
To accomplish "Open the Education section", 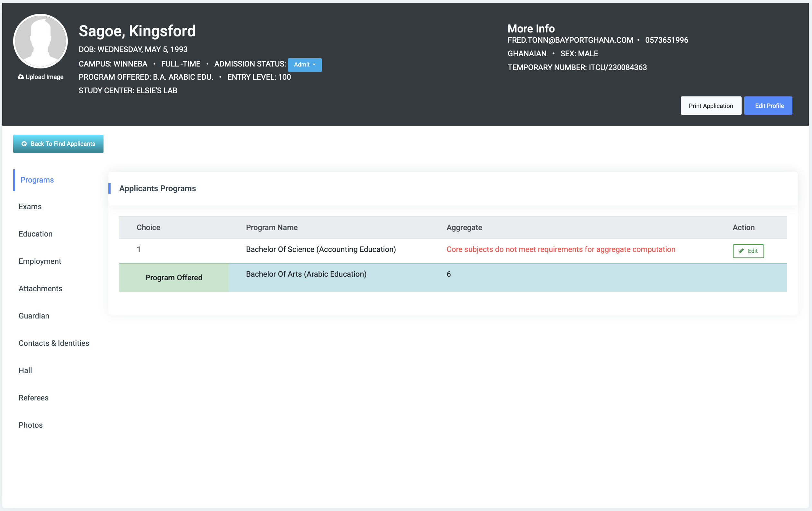I will (x=35, y=234).
